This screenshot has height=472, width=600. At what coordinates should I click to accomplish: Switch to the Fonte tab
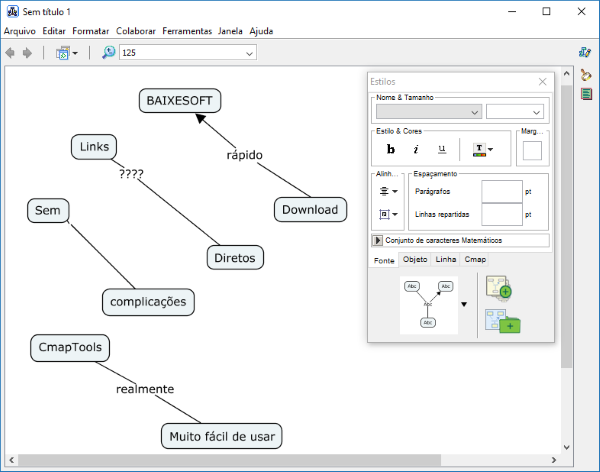pos(384,260)
